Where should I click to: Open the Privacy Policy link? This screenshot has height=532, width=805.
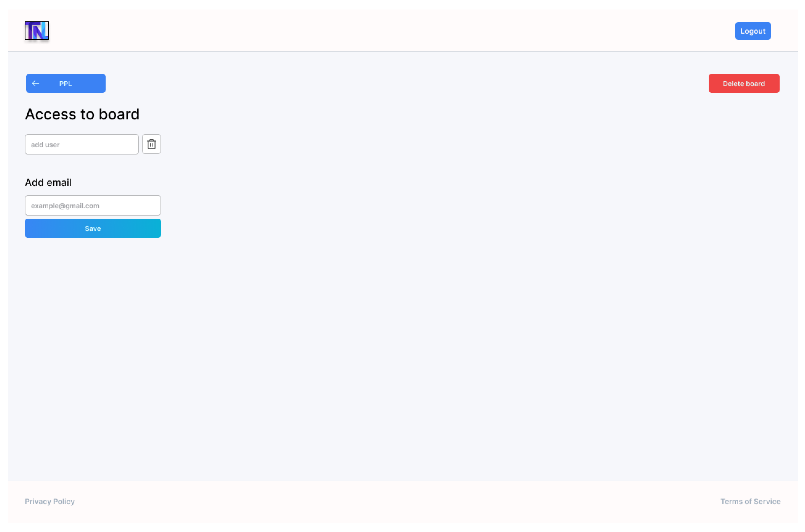(x=50, y=502)
